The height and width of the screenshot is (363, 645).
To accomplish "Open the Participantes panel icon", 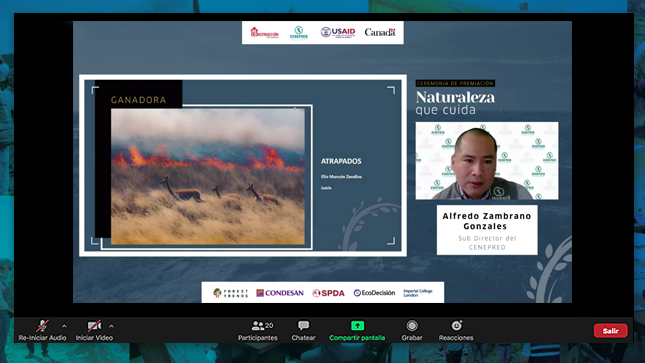I will click(258, 326).
